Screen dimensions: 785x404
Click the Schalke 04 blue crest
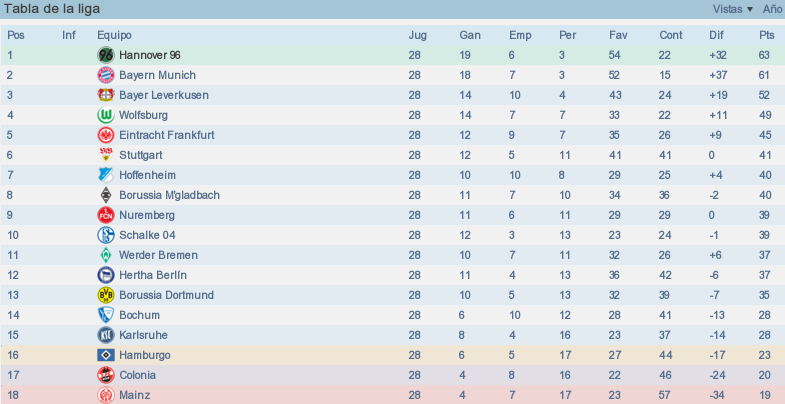(106, 235)
